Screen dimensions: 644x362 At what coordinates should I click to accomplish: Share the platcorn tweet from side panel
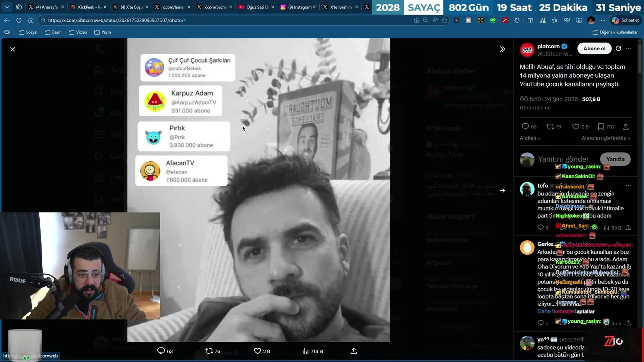pyautogui.click(x=626, y=127)
